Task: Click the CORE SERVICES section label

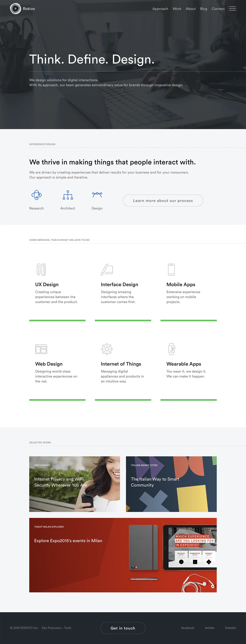Action: click(59, 240)
